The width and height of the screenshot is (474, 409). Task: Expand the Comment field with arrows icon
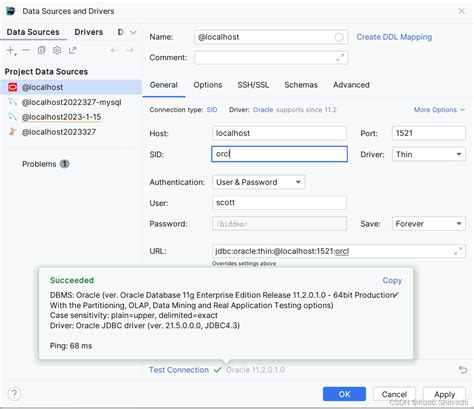340,58
